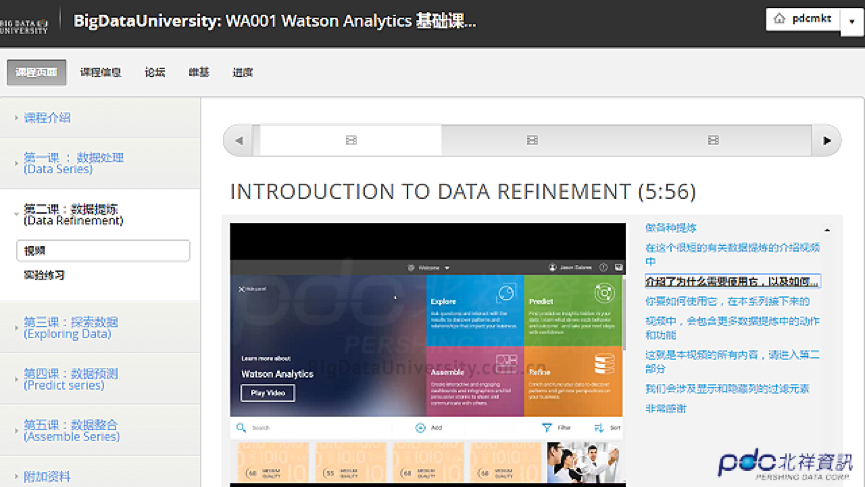Click the Add icon in the video

(421, 427)
